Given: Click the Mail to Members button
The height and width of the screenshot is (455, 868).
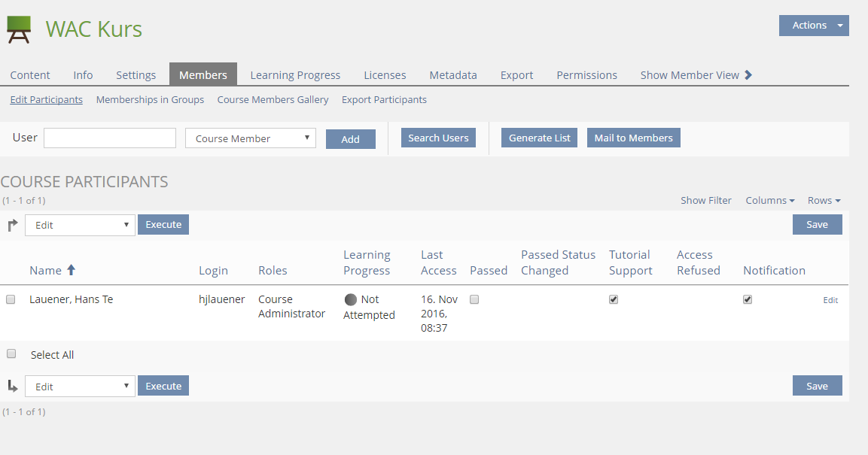Looking at the screenshot, I should click(x=633, y=138).
